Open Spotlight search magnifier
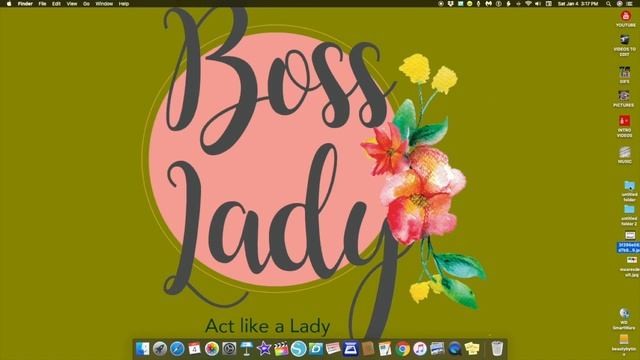Image resolution: width=640 pixels, height=360 pixels. coord(608,4)
